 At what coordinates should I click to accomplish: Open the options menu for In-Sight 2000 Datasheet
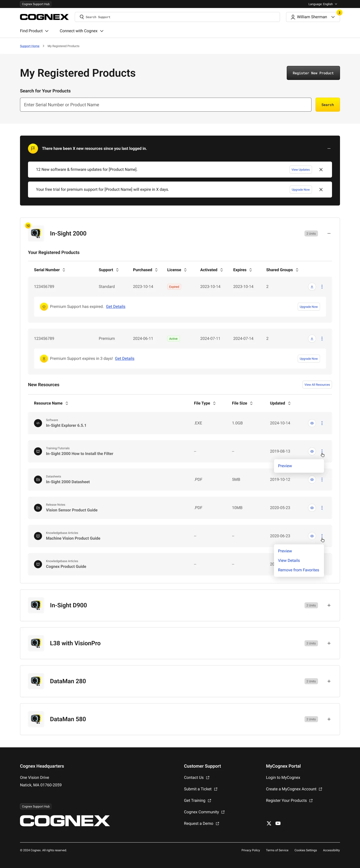pyautogui.click(x=322, y=479)
